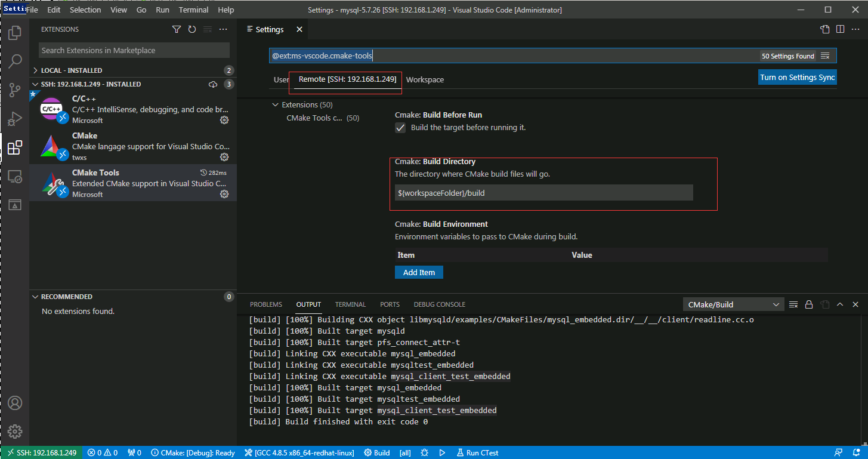Maximize the bottom panel size
The height and width of the screenshot is (459, 868).
tap(840, 304)
